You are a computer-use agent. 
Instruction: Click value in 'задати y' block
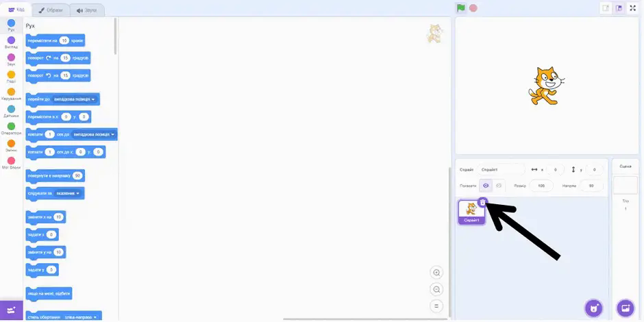tap(51, 269)
